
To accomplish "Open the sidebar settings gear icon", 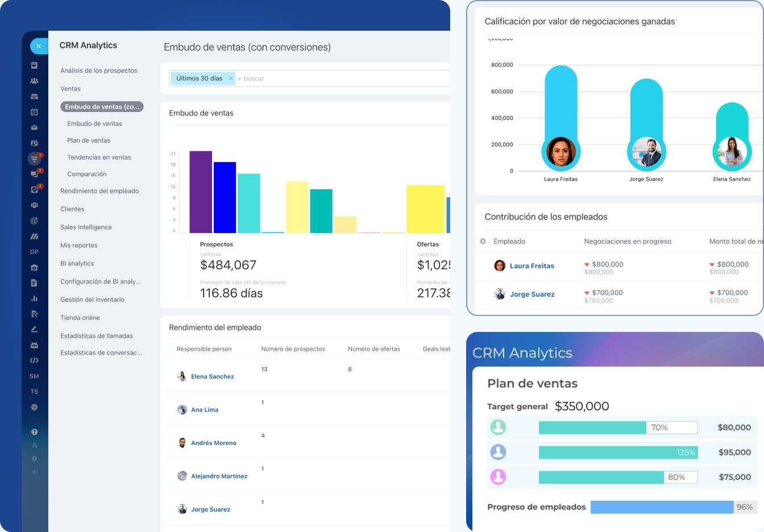I will [x=34, y=459].
